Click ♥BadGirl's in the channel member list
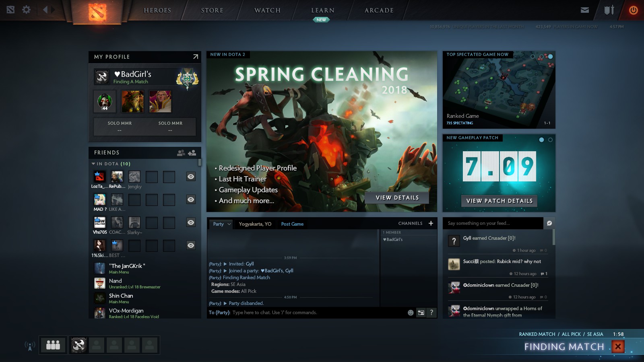 click(393, 239)
